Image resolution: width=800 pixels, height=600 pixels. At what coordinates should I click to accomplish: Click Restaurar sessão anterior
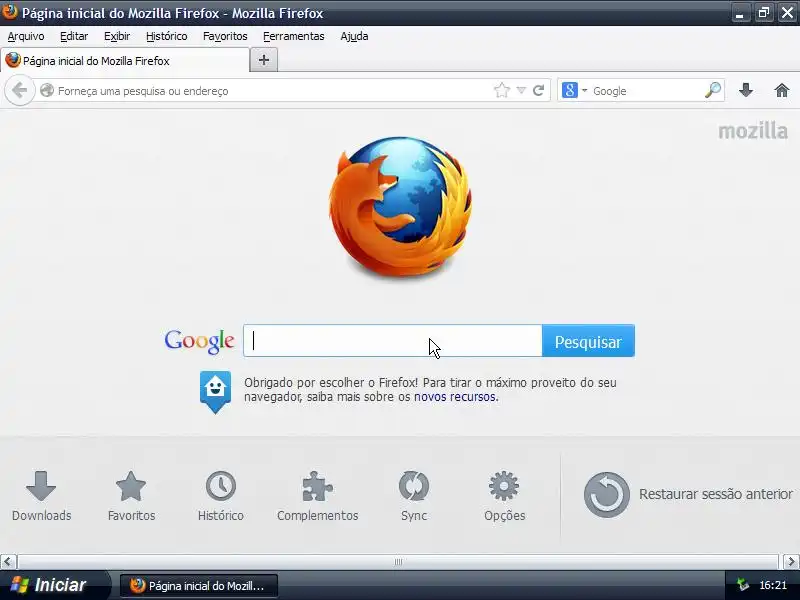click(x=688, y=494)
